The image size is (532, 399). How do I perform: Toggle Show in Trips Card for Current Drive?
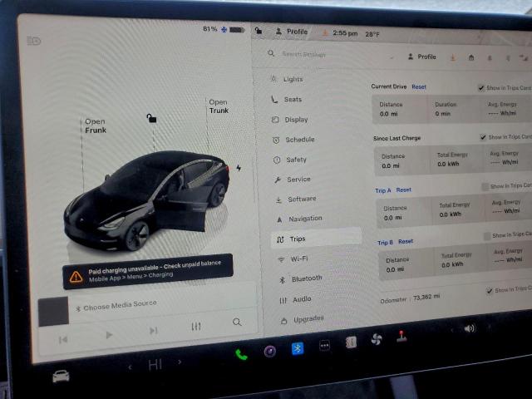[481, 88]
